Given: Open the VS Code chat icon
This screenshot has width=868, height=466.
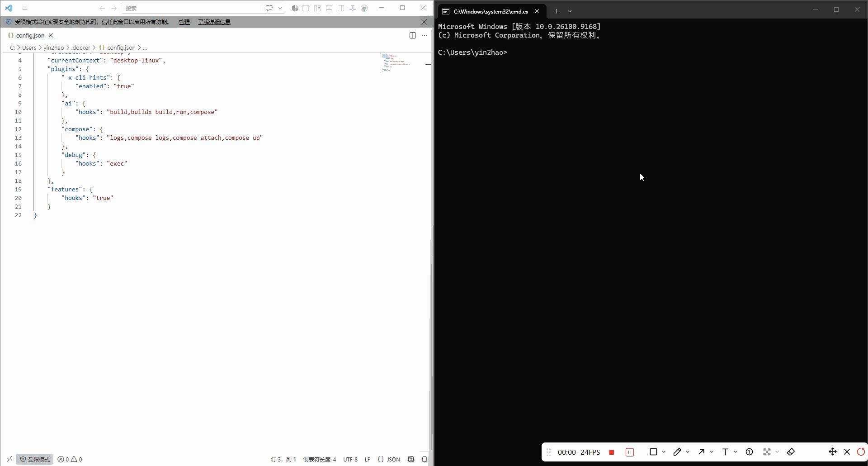Looking at the screenshot, I should (269, 8).
